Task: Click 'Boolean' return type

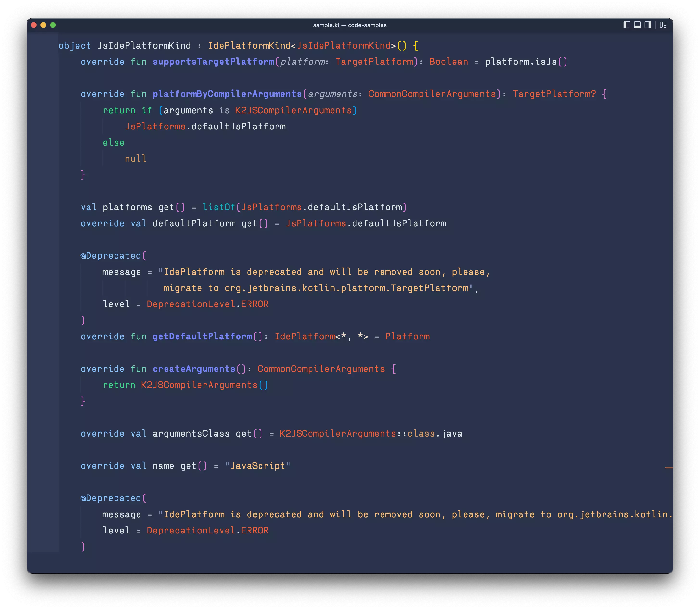Action: (x=449, y=62)
